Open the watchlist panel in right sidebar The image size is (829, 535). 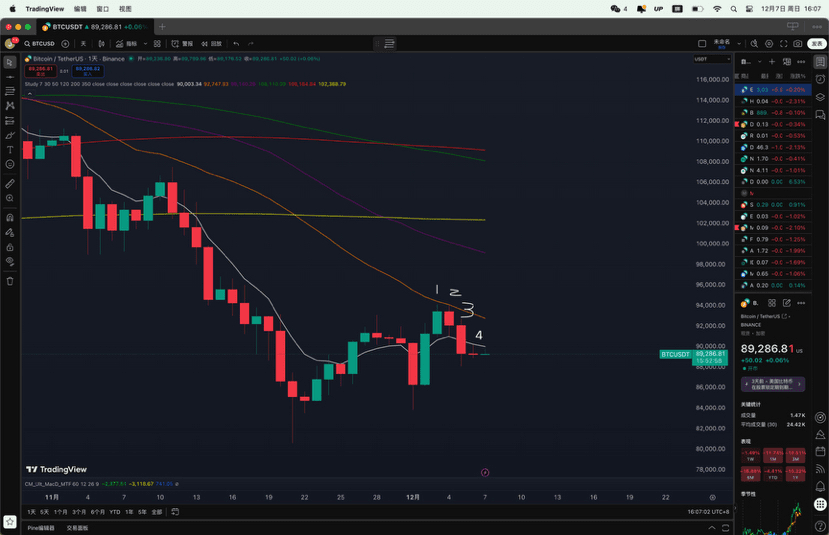coord(820,62)
